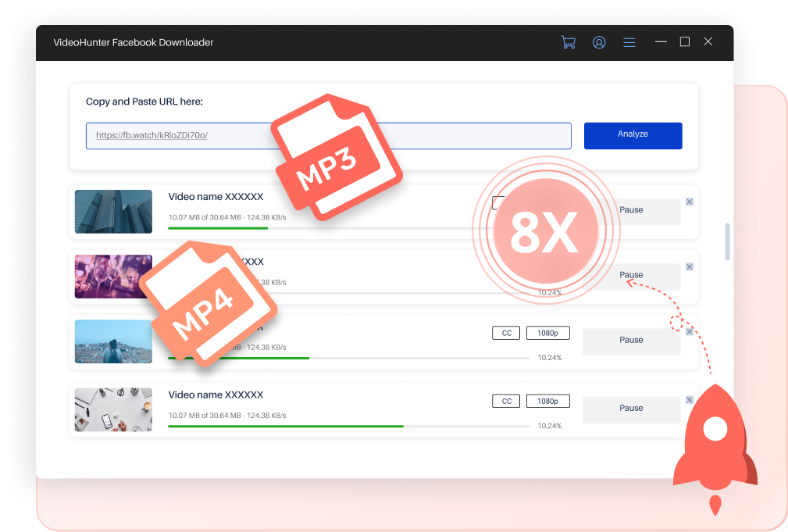Minimize the VideoHunter window
This screenshot has width=788, height=532.
coord(661,41)
